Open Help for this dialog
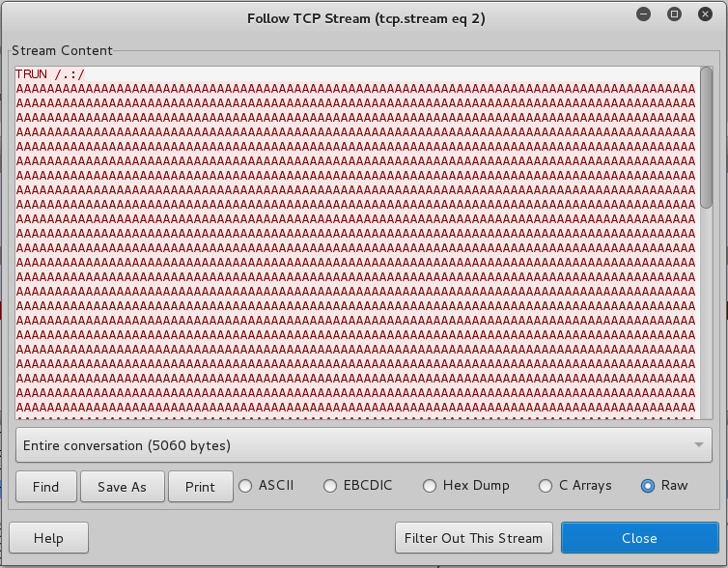The width and height of the screenshot is (728, 568). tap(48, 538)
